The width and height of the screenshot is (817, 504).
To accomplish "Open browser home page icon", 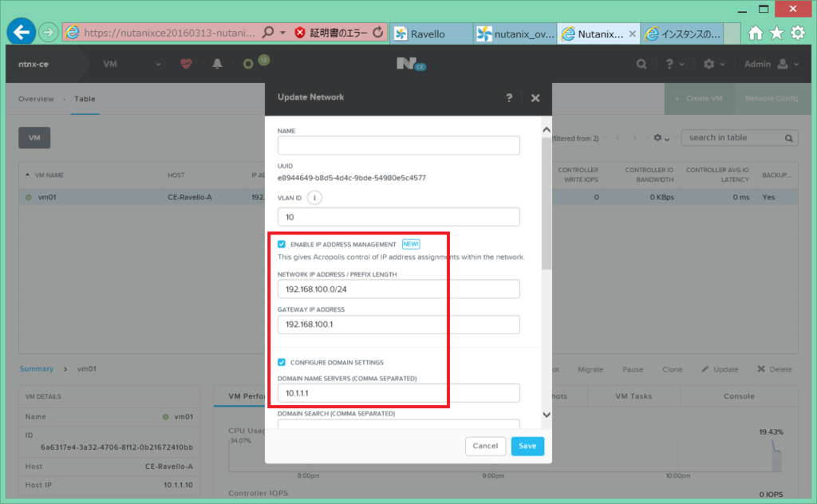I will (756, 33).
